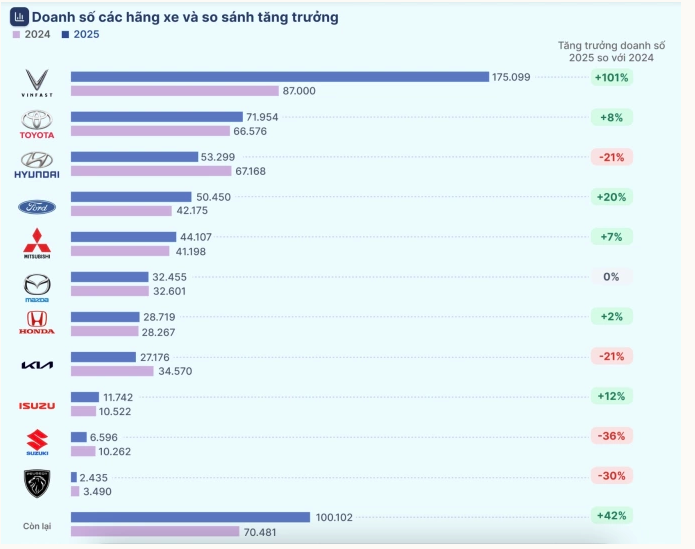Click Mazda's 0% growth badge
The height and width of the screenshot is (549, 695).
(x=612, y=277)
